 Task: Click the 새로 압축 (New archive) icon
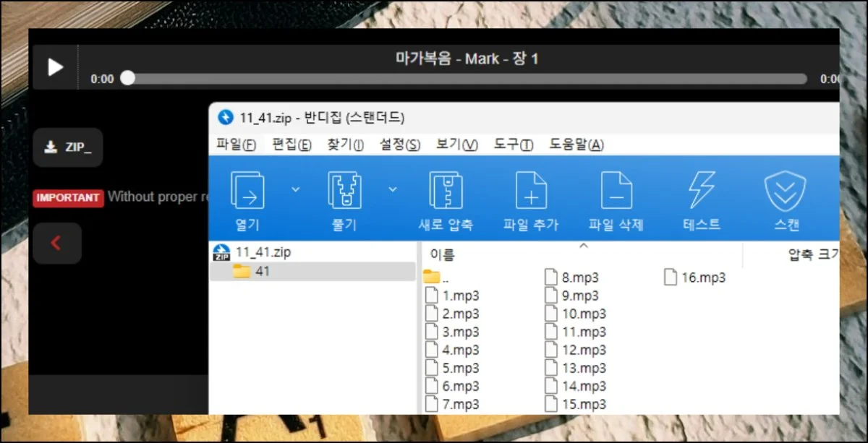446,192
